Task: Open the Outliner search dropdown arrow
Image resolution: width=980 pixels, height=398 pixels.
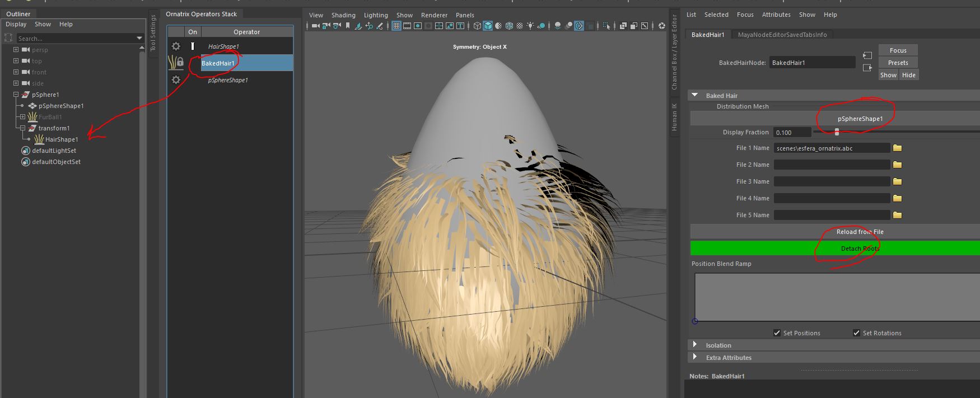Action: pos(139,38)
